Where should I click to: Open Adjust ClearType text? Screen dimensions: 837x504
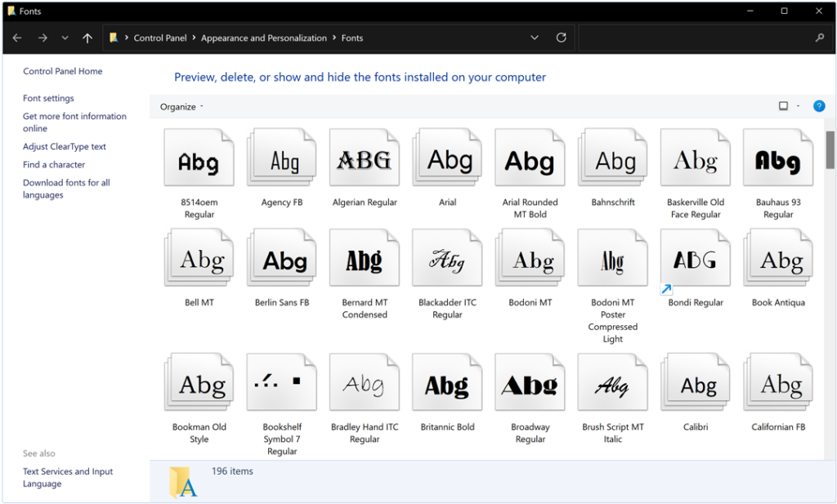tap(64, 146)
